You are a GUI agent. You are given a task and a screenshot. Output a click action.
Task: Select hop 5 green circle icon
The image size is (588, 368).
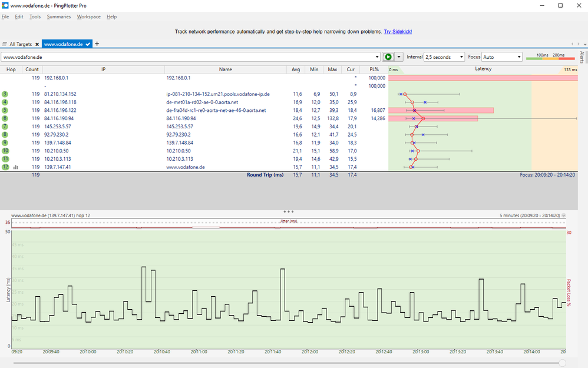tap(5, 110)
